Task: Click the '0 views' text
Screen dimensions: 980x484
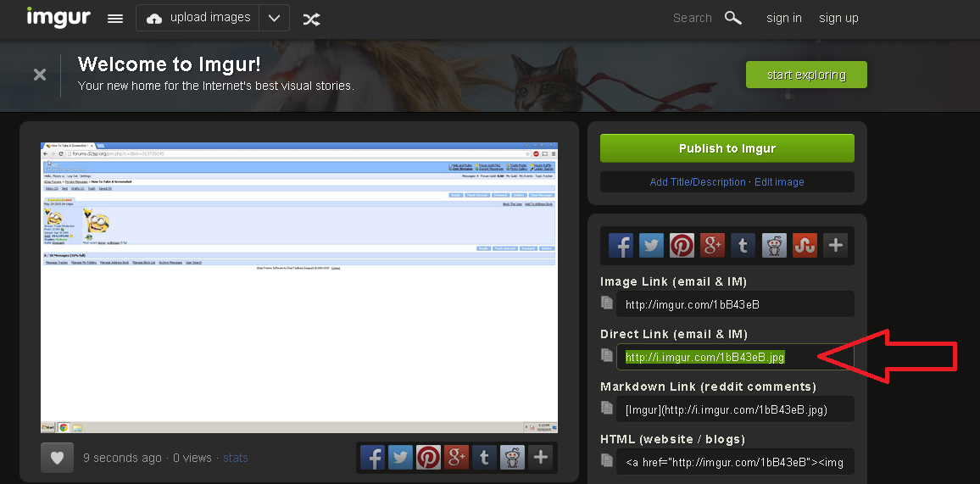Action: pos(192,458)
